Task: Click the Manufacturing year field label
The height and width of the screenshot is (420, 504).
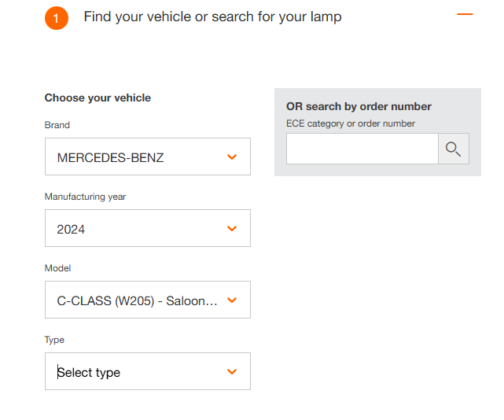Action: [x=85, y=197]
